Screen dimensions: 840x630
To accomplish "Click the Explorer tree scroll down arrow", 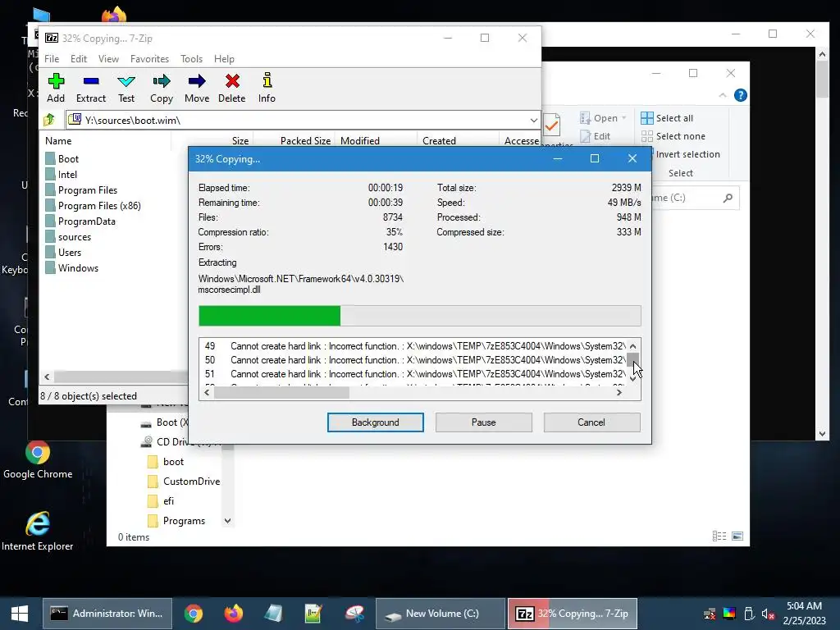I will (x=228, y=521).
